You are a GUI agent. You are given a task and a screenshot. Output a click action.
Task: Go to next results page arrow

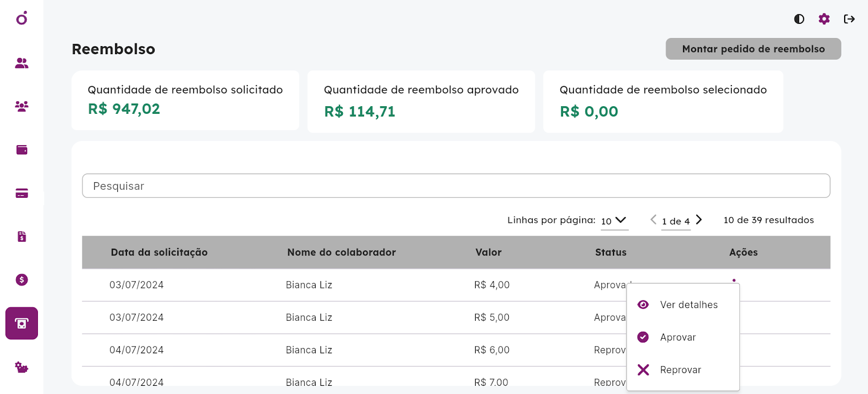[x=699, y=219]
